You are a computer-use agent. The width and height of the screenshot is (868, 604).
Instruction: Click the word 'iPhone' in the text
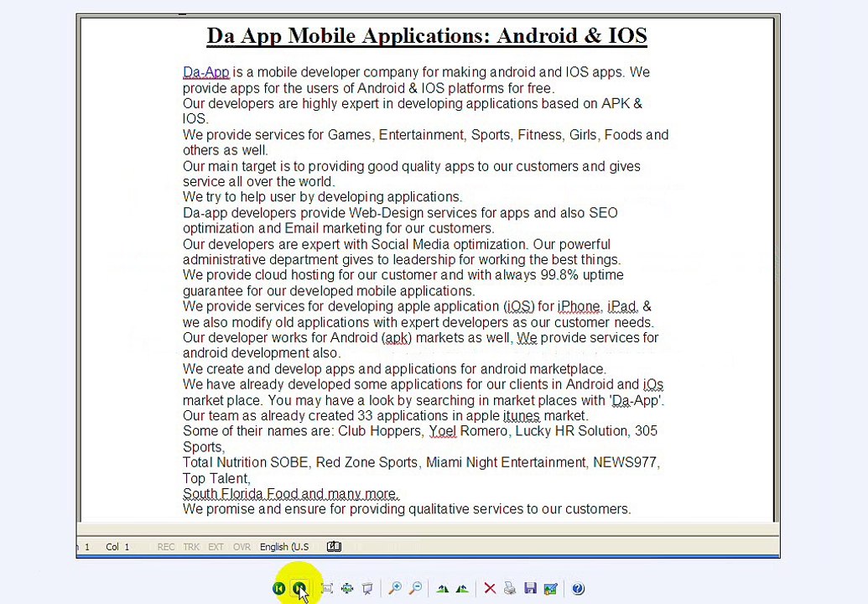pyautogui.click(x=579, y=307)
